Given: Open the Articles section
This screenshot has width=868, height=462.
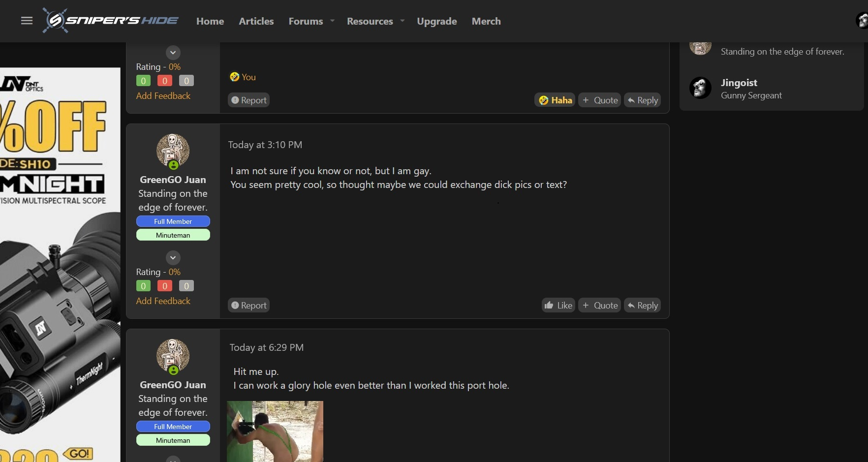Looking at the screenshot, I should [x=256, y=21].
